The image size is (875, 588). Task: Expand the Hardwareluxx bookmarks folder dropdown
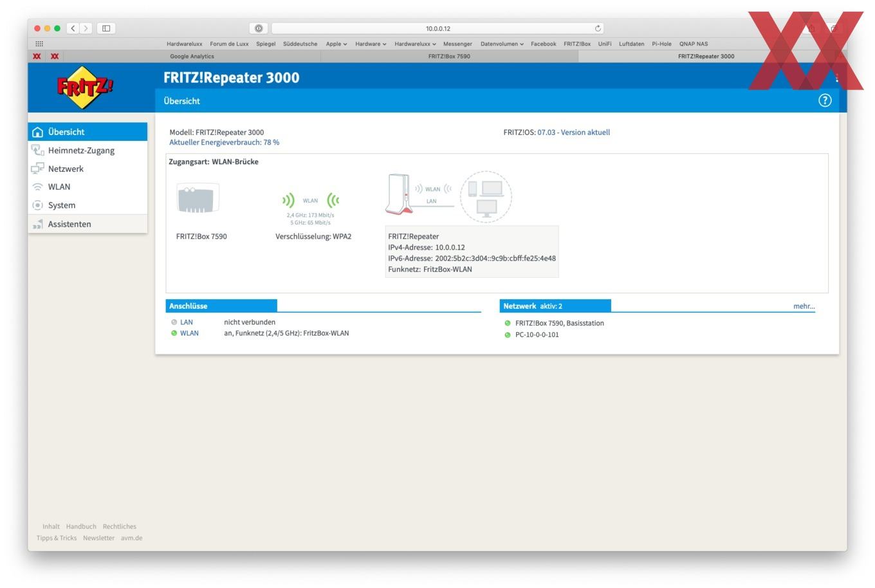[415, 44]
